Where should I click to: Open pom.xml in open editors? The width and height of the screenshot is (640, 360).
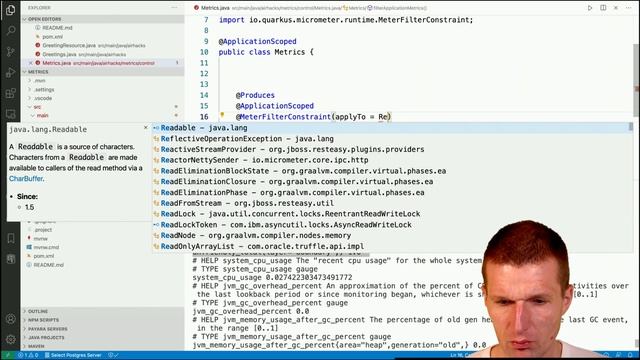tap(52, 37)
